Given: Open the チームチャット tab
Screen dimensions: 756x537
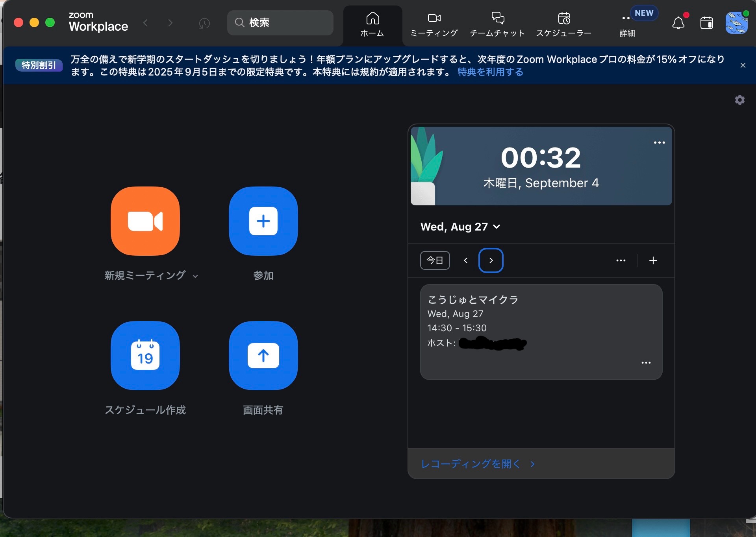Looking at the screenshot, I should coord(497,25).
